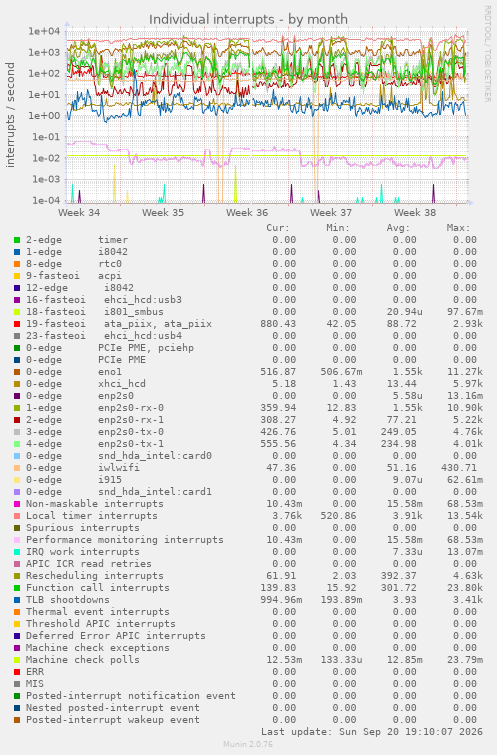Image resolution: width=497 pixels, height=755 pixels.
Task: Click the Max: column header
Action: [x=458, y=228]
